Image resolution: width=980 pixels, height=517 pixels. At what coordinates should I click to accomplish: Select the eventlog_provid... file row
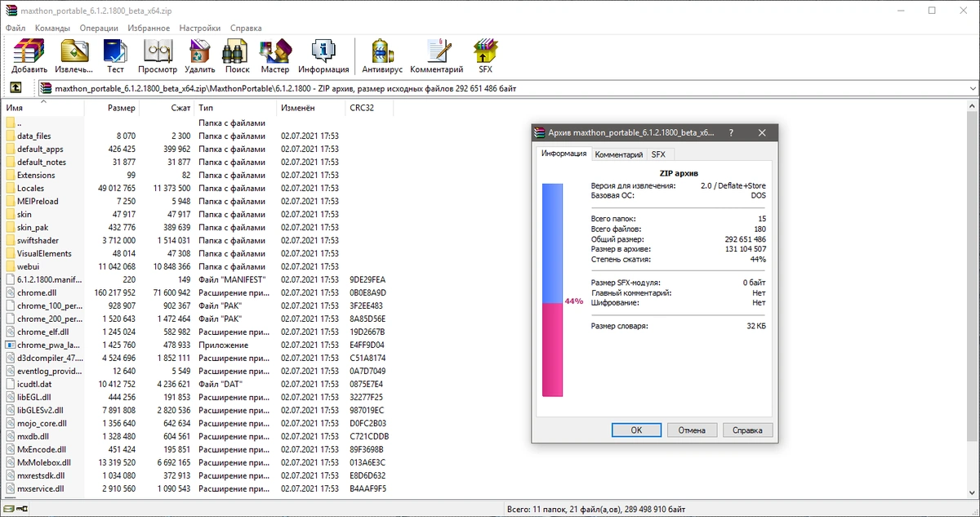click(198, 372)
